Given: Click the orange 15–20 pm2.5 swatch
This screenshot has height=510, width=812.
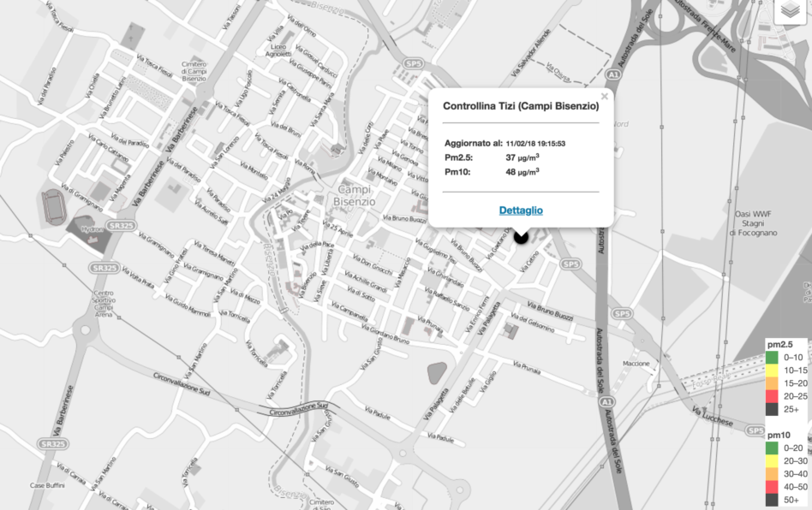Looking at the screenshot, I should pyautogui.click(x=772, y=383).
